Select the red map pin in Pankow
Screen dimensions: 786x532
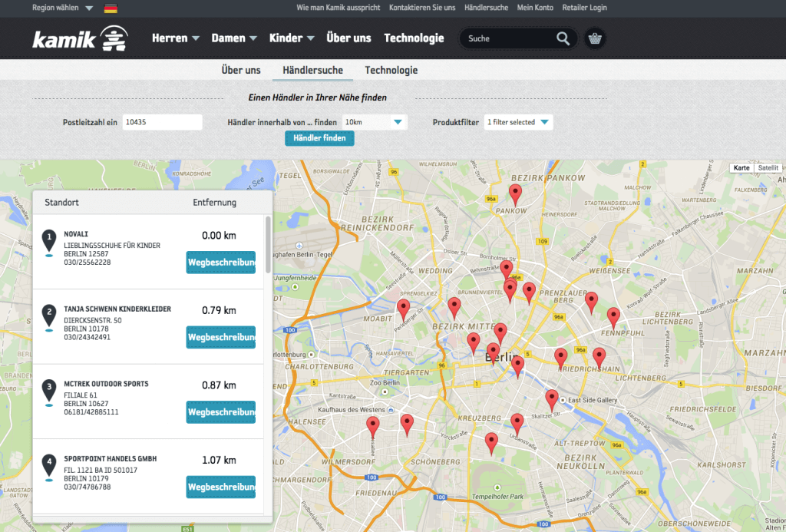pos(515,195)
